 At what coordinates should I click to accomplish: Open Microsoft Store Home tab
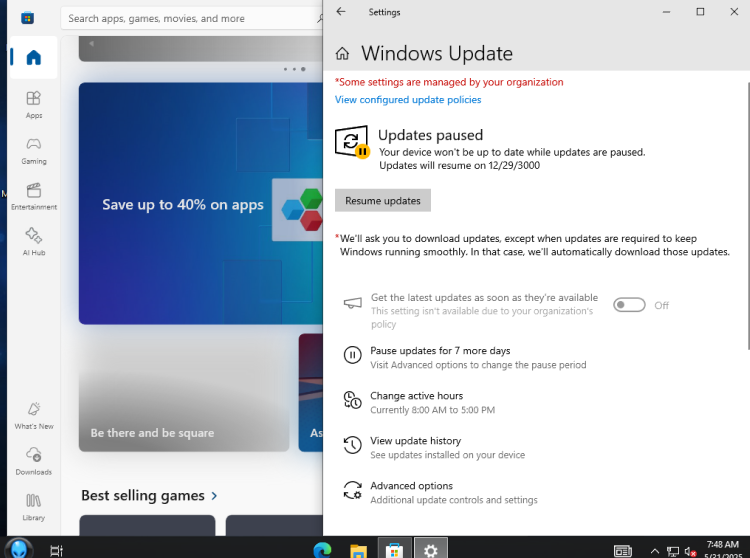(x=33, y=57)
